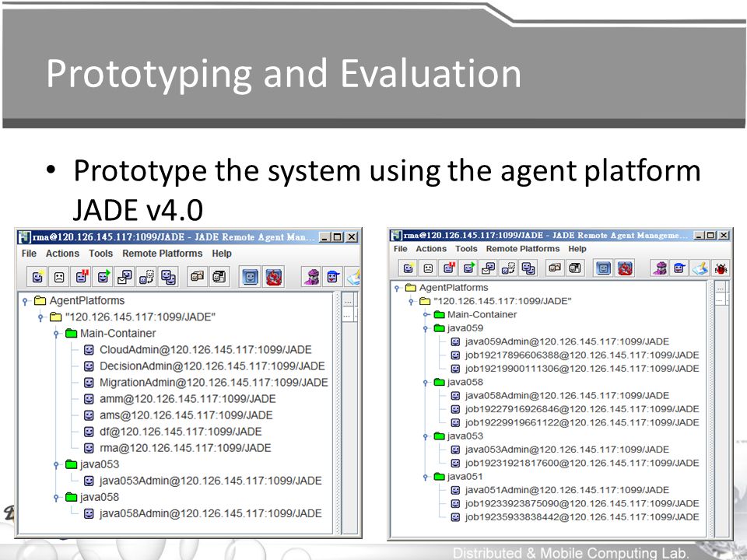Expand Main-Container node in right window tree
This screenshot has width=747, height=560.
pyautogui.click(x=426, y=315)
